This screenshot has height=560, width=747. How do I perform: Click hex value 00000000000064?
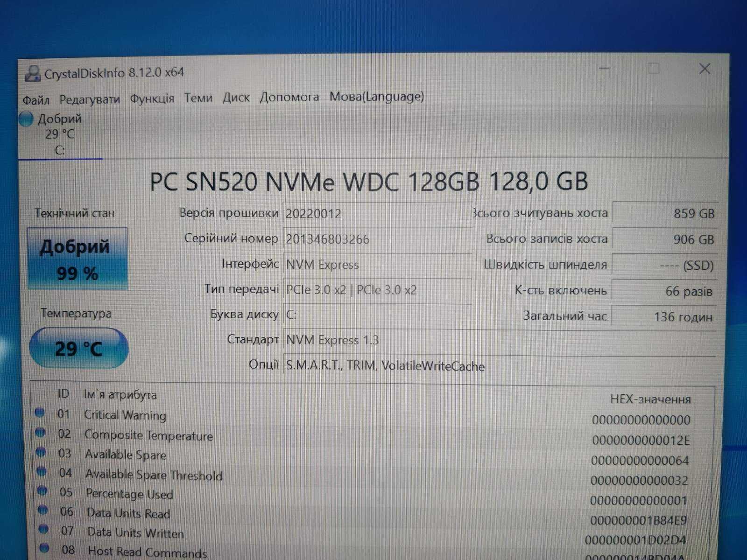640,461
